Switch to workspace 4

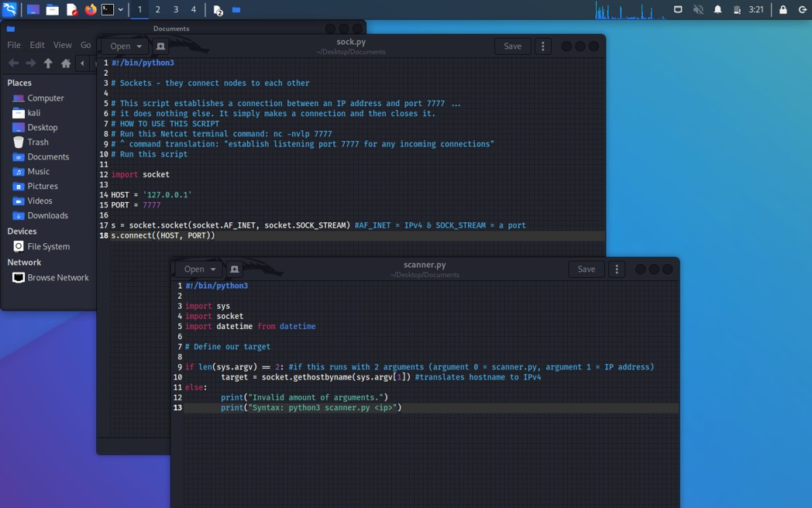pos(193,9)
